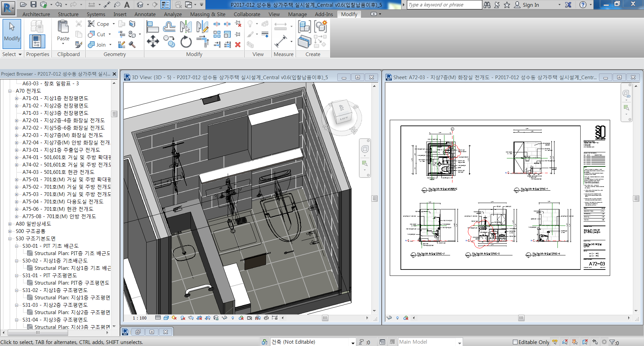Tick the Editable Only checkbox
This screenshot has width=644, height=346.
[x=515, y=342]
